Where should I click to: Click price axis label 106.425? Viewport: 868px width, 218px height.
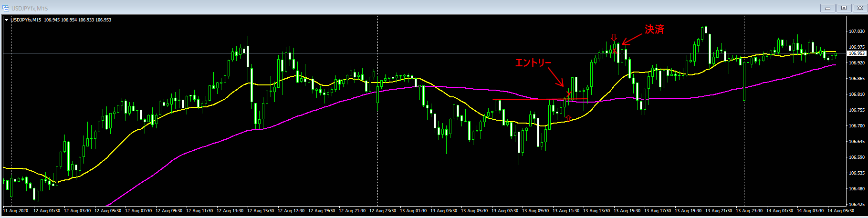[857, 205]
